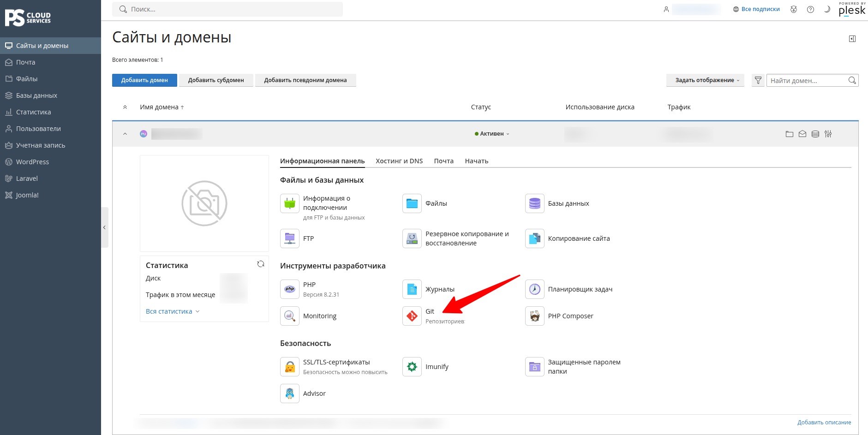Image resolution: width=868 pixels, height=435 pixels.
Task: Toggle the right side panel icon
Action: coord(852,39)
